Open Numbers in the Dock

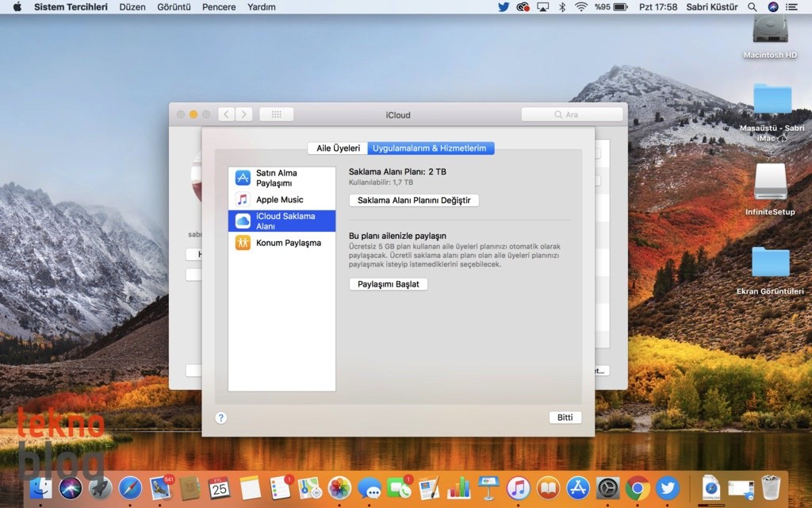(459, 488)
